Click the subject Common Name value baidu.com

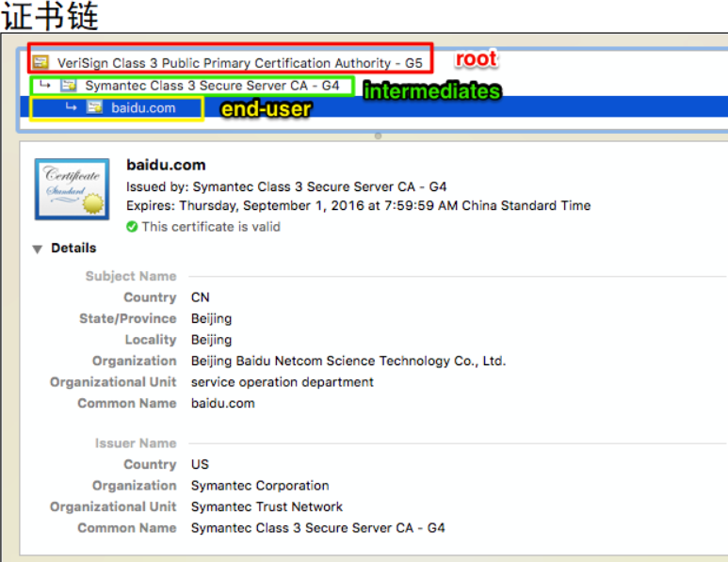(x=223, y=403)
